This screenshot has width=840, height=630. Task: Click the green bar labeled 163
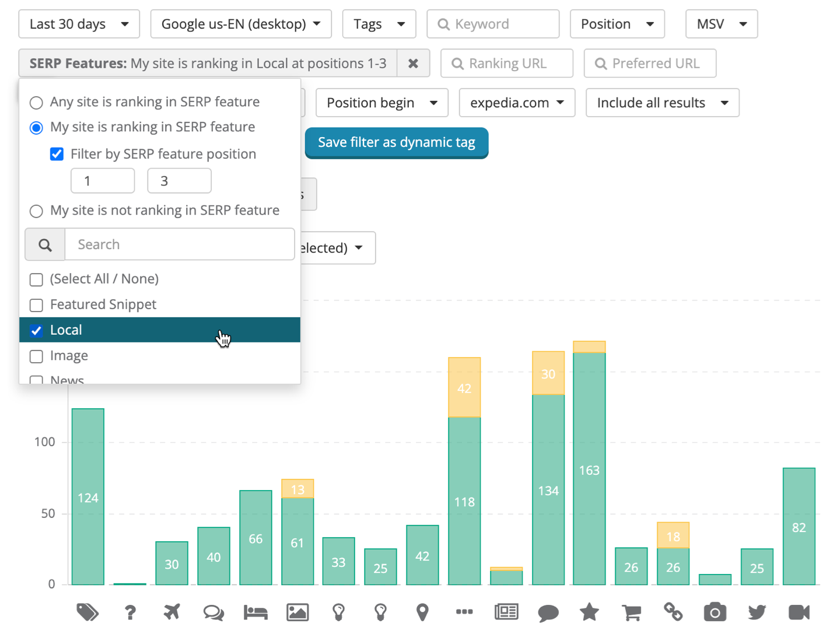[589, 469]
